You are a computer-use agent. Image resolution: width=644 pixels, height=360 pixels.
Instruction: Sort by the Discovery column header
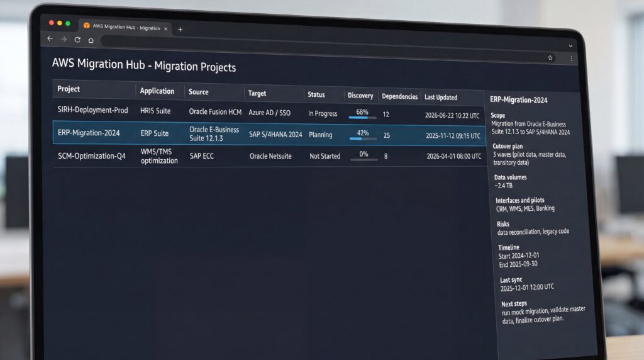pyautogui.click(x=360, y=95)
